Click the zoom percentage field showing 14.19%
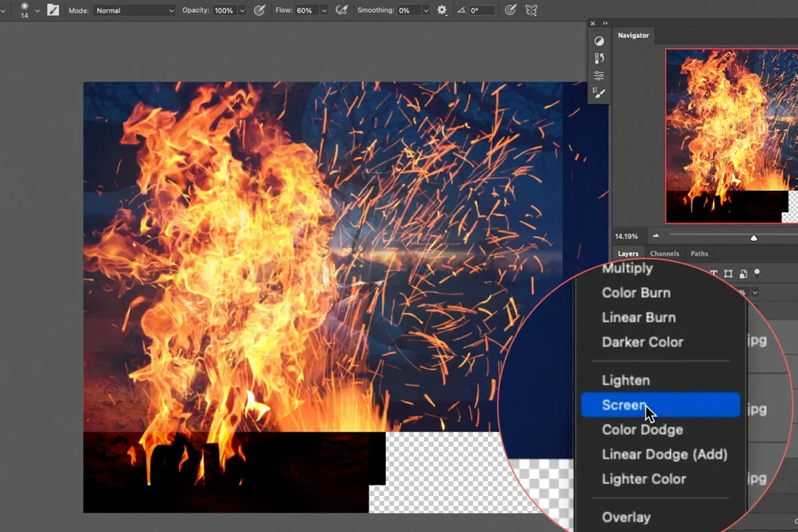This screenshot has width=798, height=532. 626,236
